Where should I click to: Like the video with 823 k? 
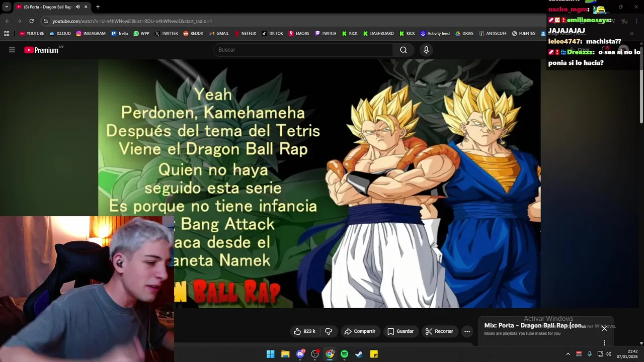point(304,331)
